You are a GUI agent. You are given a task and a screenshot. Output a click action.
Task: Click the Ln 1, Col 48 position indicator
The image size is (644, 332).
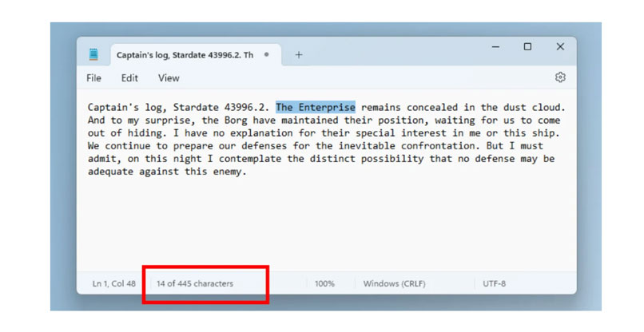[114, 283]
